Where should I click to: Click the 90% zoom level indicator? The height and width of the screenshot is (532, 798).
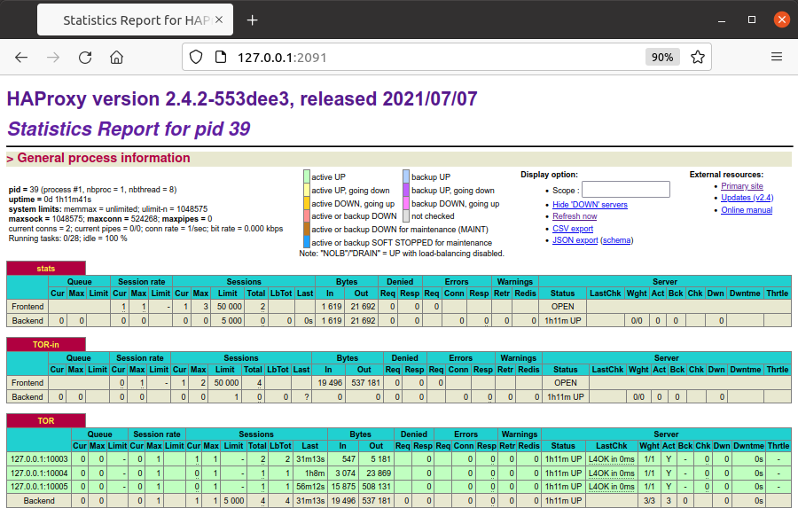(x=661, y=57)
